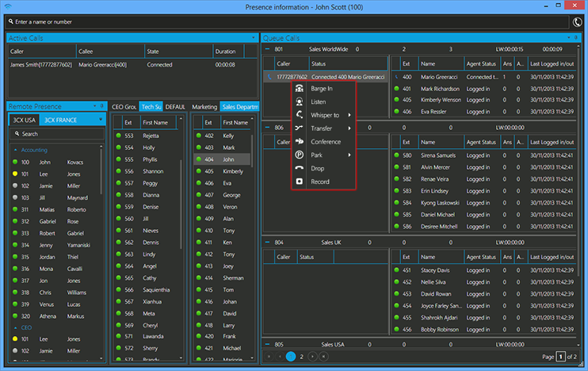Click the Drop call phone icon
588x371 pixels.
tap(300, 168)
